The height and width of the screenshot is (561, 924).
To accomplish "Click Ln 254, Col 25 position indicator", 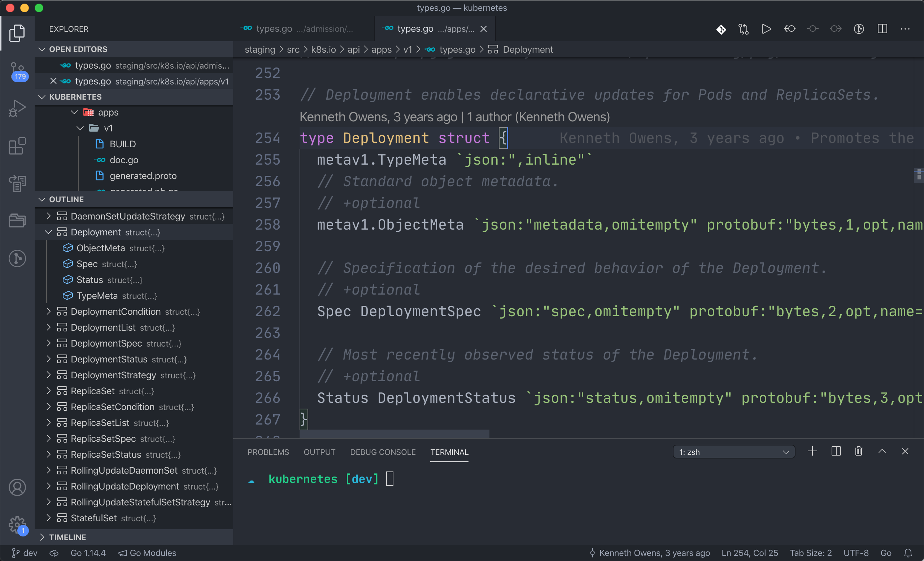I will tap(750, 553).
